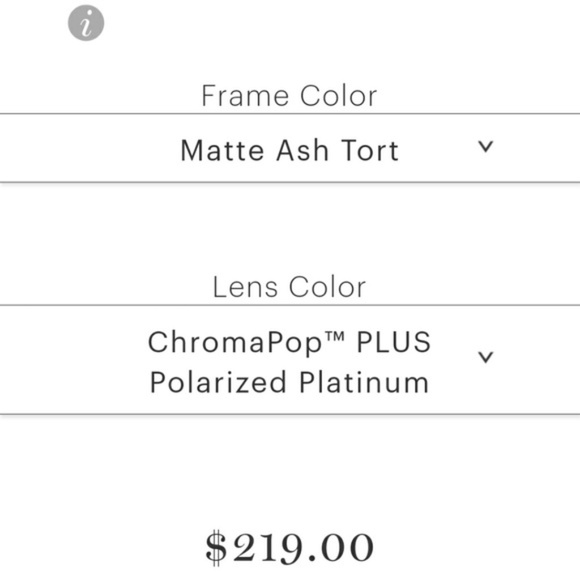The image size is (580, 580).
Task: Open the Frame Color dropdown
Action: pos(290,148)
